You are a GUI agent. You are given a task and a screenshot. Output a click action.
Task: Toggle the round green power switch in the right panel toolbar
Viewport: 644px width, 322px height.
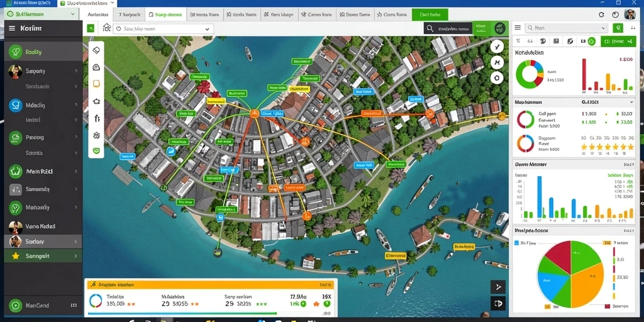tap(591, 41)
